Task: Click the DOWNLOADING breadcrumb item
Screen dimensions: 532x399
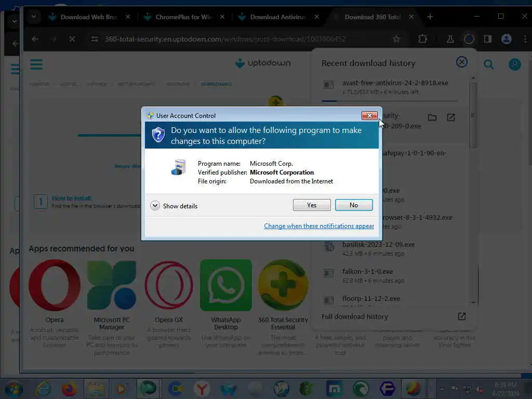Action: 216,84
